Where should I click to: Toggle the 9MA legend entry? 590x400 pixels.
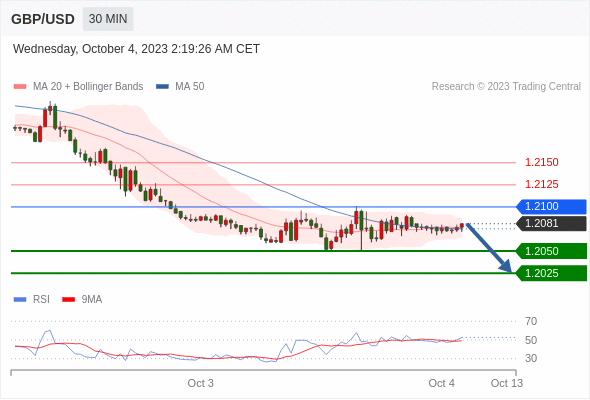tap(82, 300)
